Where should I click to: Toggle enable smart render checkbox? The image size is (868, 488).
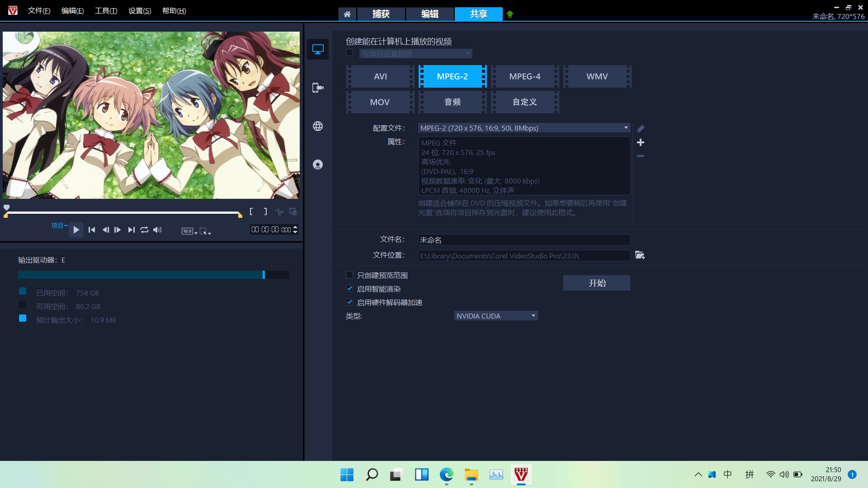coord(349,288)
